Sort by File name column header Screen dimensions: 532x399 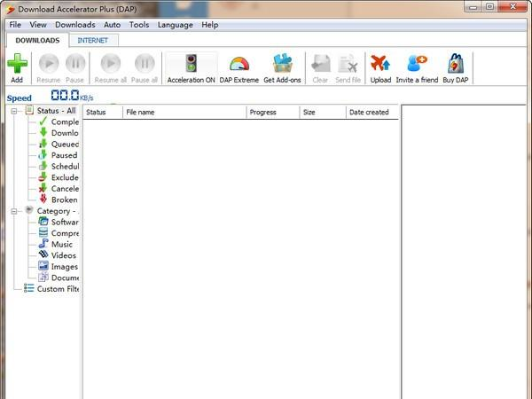tap(184, 112)
